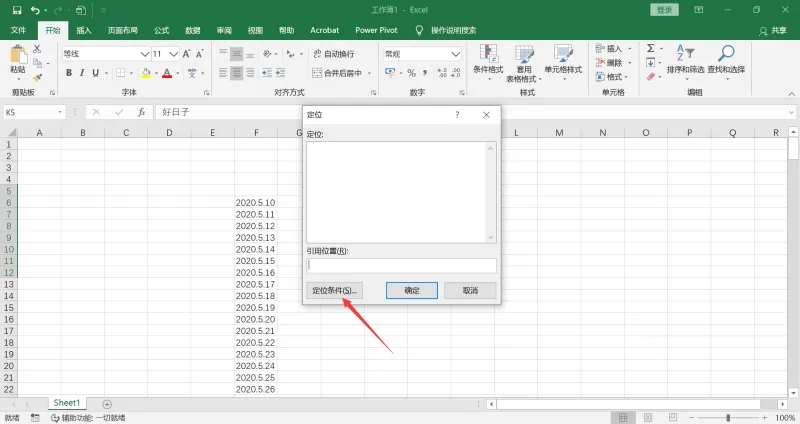Select the Format Painter brush icon
This screenshot has height=424, width=800.
(x=37, y=78)
